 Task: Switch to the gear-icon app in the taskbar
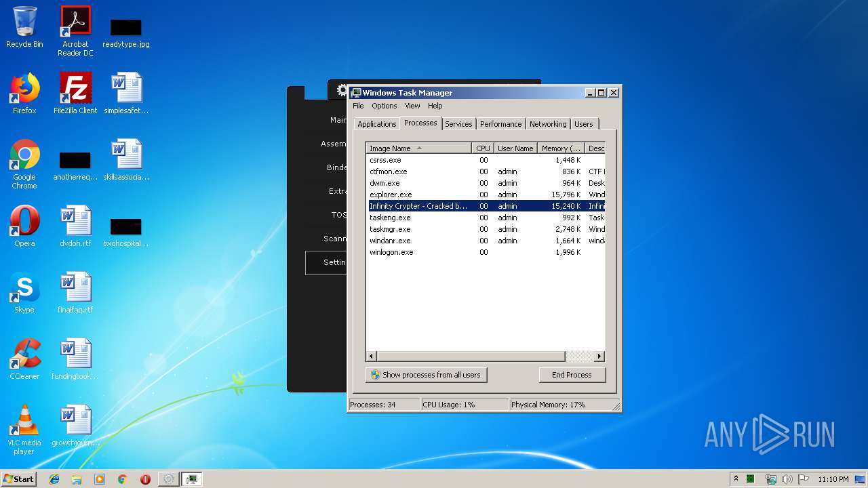168,479
